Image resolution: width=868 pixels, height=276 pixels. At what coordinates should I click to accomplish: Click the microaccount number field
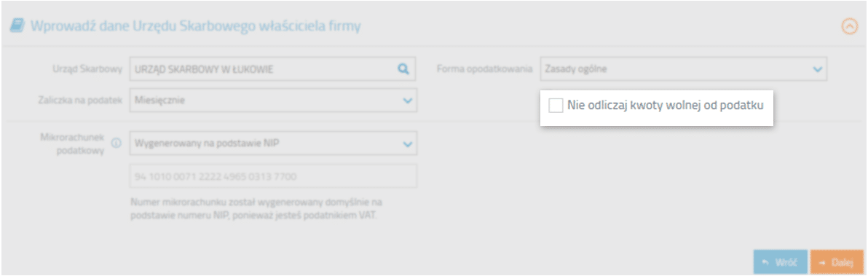click(273, 176)
